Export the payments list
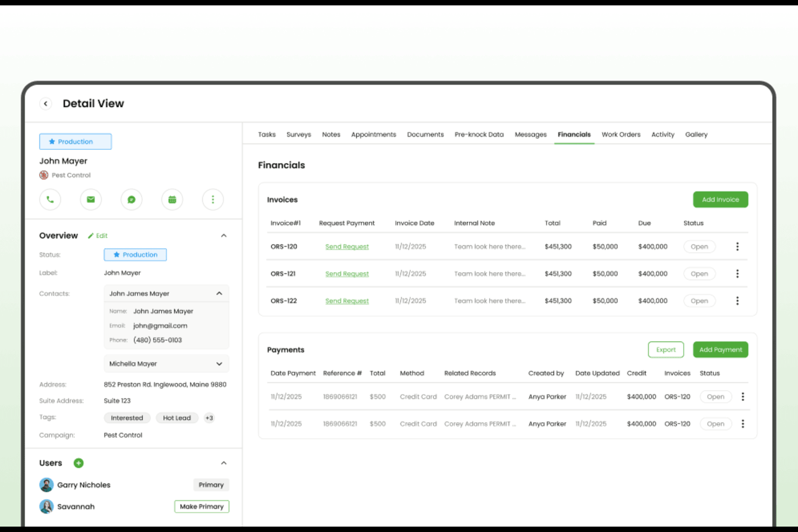798x532 pixels. (x=666, y=350)
